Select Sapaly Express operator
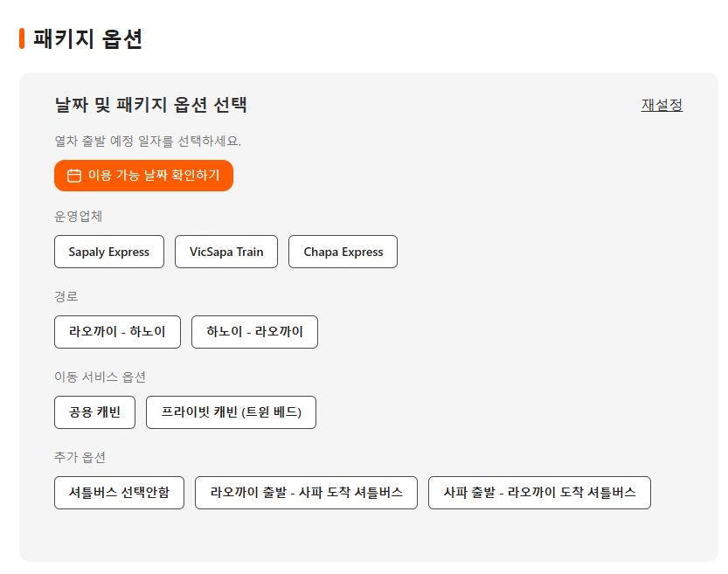Screen dimensions: 728x574 [109, 252]
